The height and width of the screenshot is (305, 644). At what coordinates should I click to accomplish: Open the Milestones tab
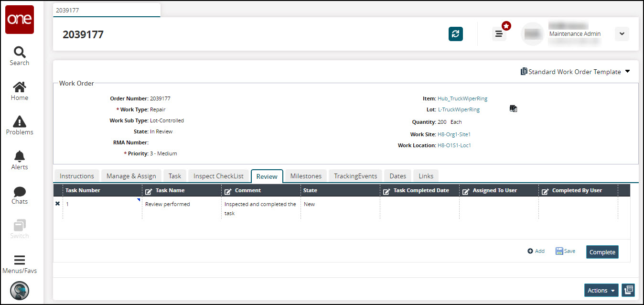(x=306, y=176)
